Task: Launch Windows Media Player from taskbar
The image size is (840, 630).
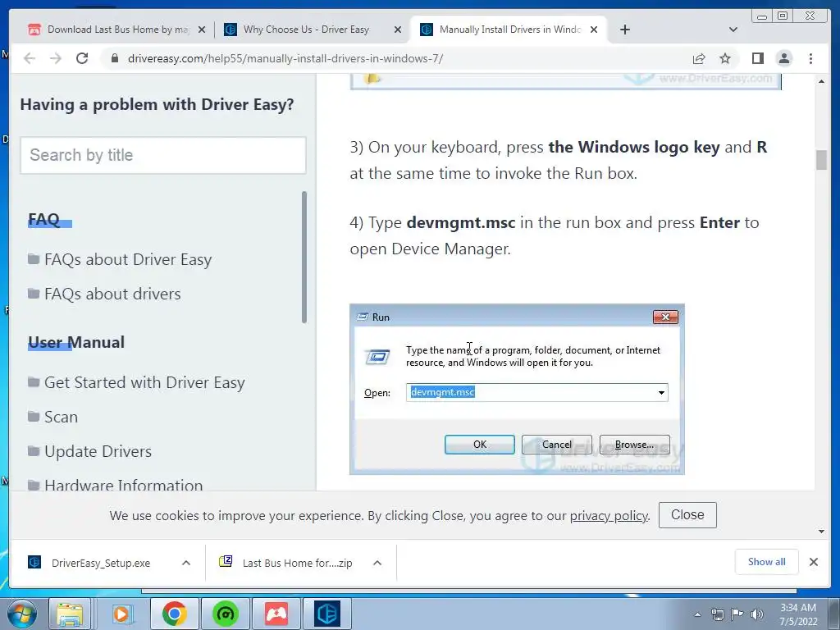Action: [x=122, y=614]
